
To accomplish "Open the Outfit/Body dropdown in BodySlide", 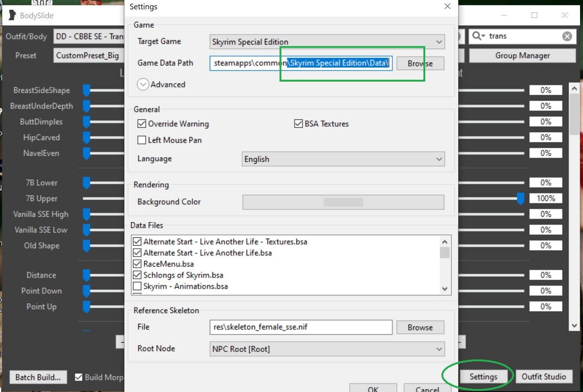I will [x=89, y=36].
